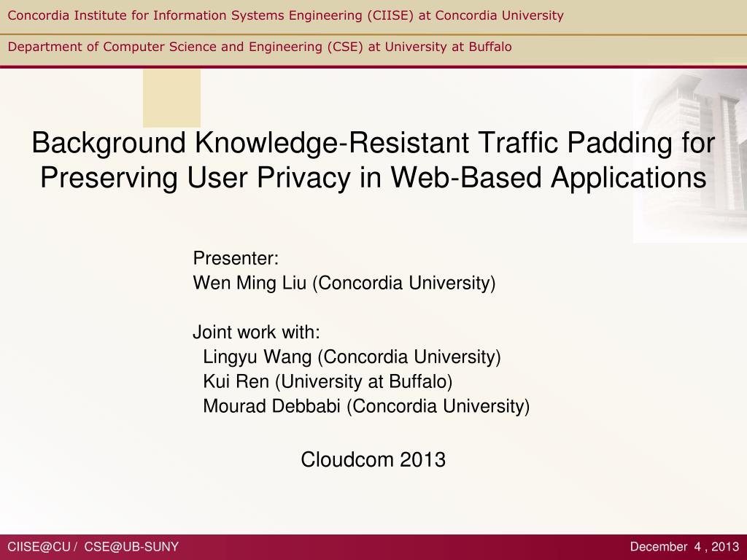Image resolution: width=747 pixels, height=560 pixels.
Task: Select the Lingyu Wang author line
Action: [352, 357]
